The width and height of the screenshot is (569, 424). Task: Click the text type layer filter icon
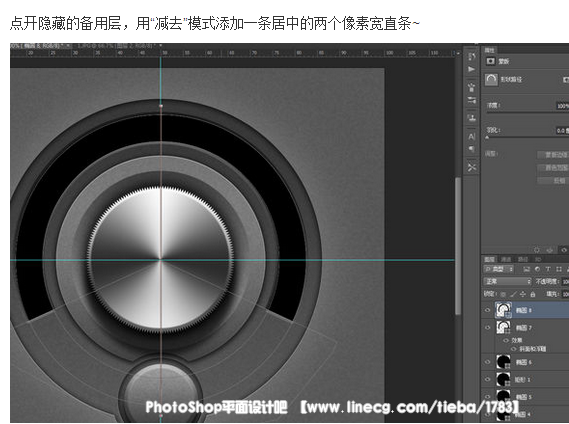548,269
